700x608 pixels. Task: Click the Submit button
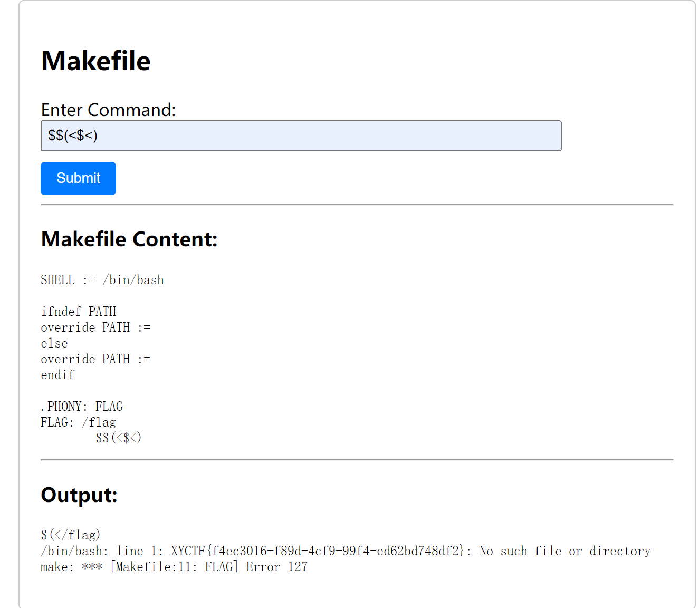point(78,178)
